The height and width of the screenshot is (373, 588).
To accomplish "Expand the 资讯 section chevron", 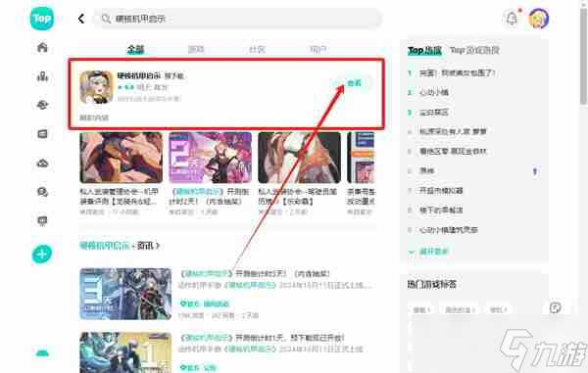I will tap(158, 246).
